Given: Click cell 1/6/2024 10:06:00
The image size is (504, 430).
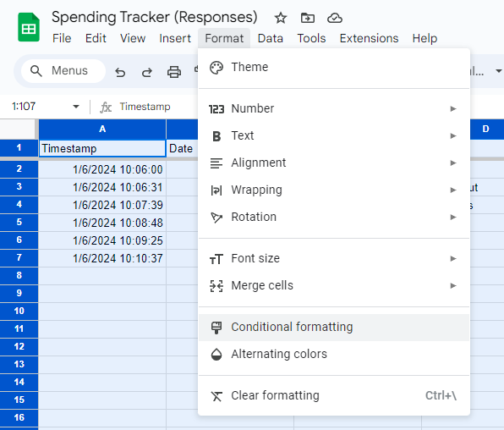Looking at the screenshot, I should [x=102, y=169].
